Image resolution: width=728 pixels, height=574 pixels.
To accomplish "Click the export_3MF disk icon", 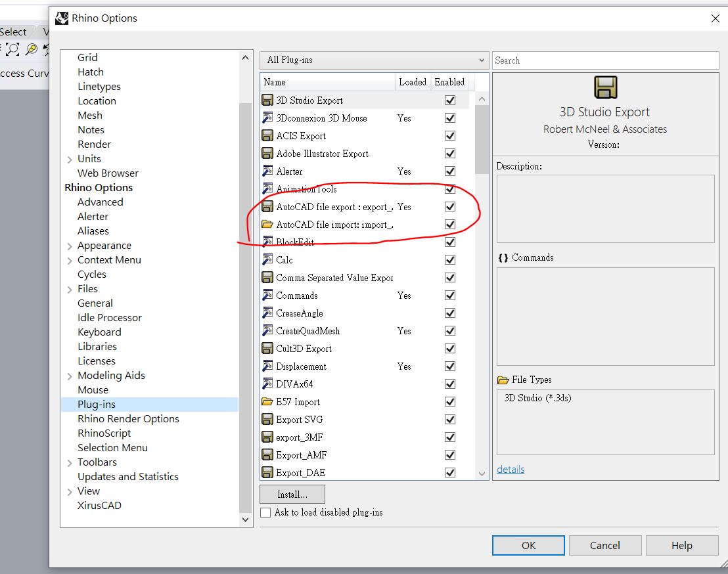I will (x=267, y=437).
